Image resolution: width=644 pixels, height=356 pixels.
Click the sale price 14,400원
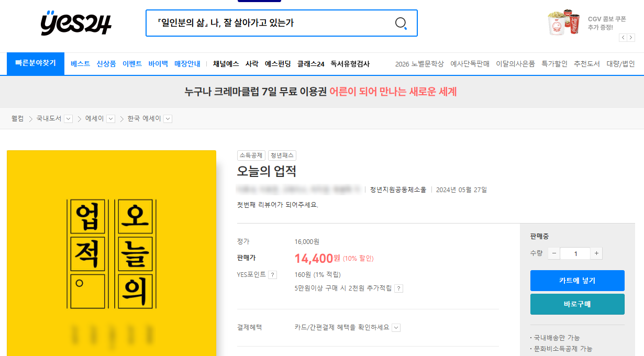coord(317,258)
